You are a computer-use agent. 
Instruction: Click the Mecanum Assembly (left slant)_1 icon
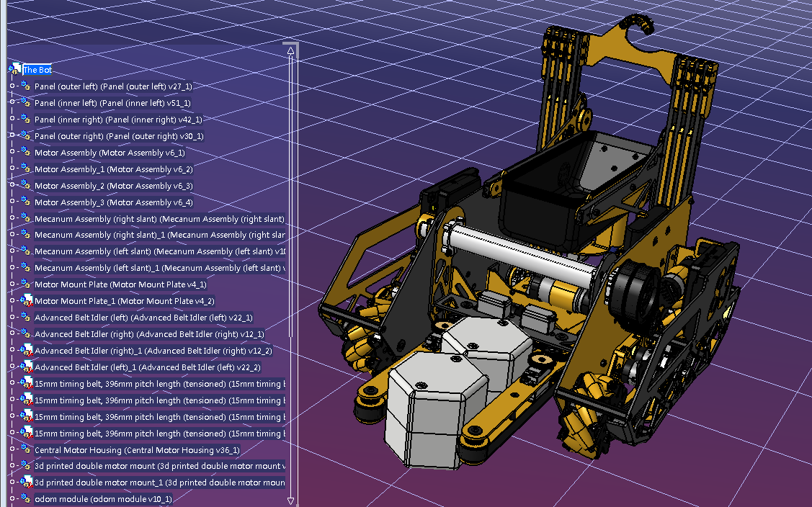(x=25, y=268)
